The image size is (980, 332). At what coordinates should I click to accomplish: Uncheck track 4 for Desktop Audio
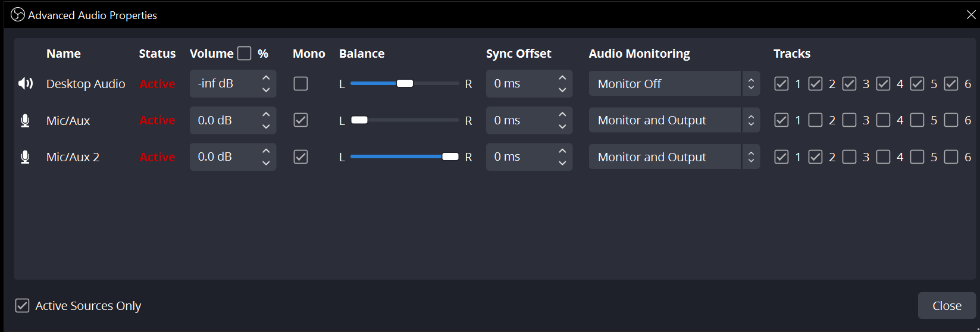[x=883, y=84]
